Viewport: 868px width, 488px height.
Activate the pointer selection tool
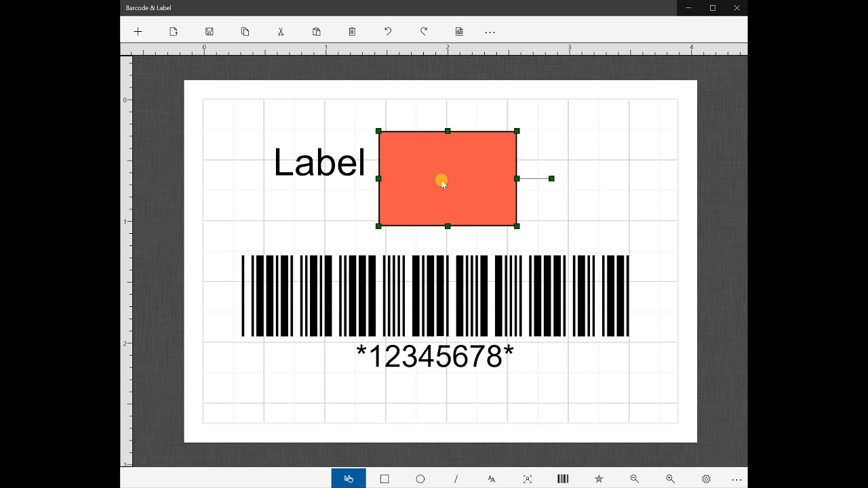coord(349,479)
